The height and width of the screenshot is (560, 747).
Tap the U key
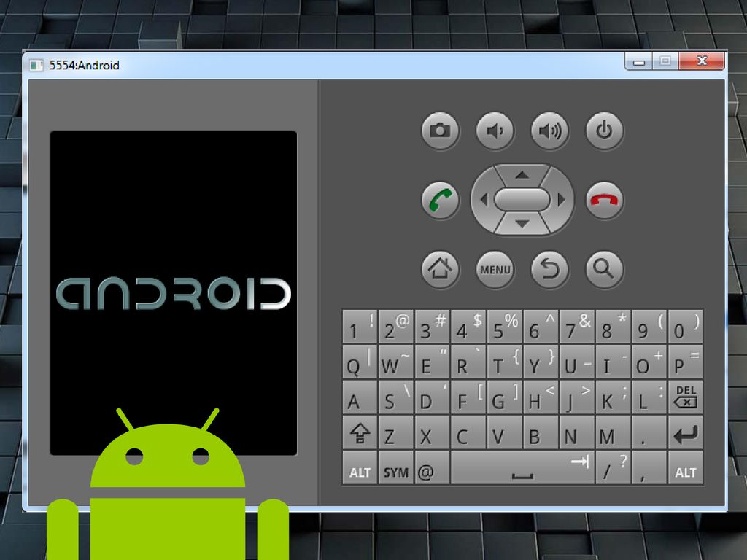tap(577, 362)
